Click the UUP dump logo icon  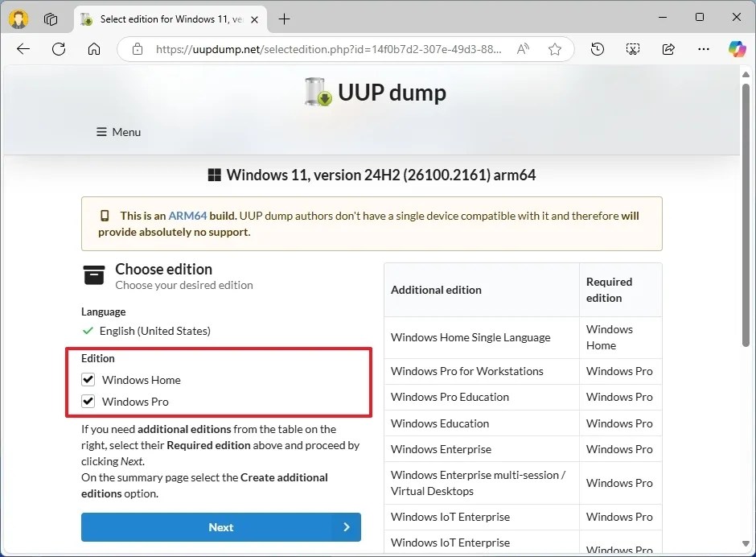(318, 92)
